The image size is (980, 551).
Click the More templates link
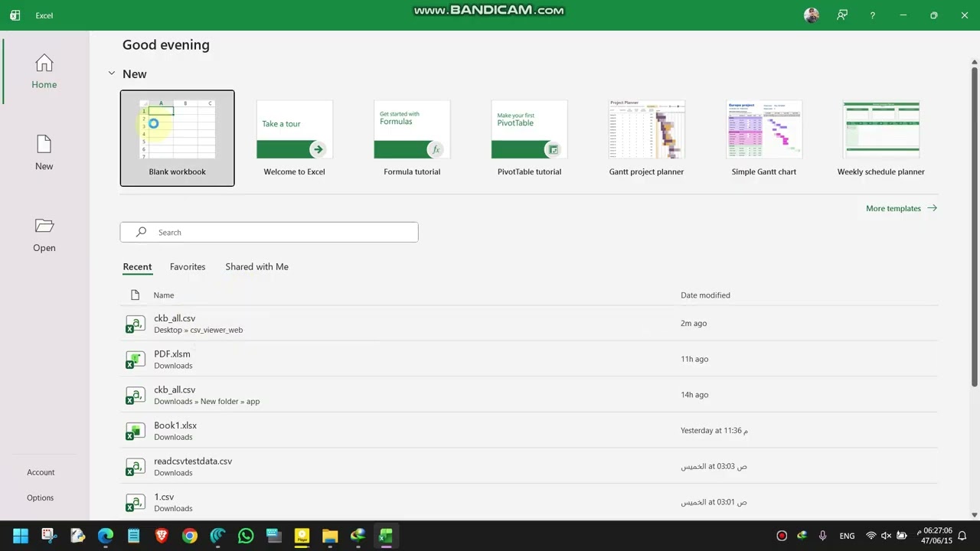(901, 208)
